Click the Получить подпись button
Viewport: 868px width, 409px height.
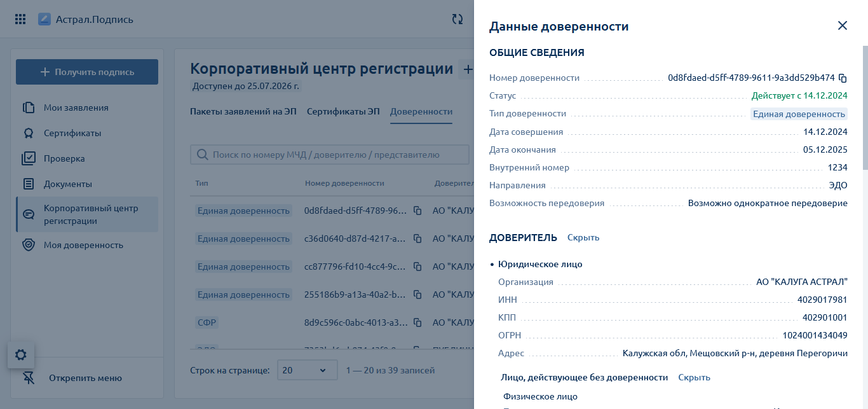[x=87, y=72]
